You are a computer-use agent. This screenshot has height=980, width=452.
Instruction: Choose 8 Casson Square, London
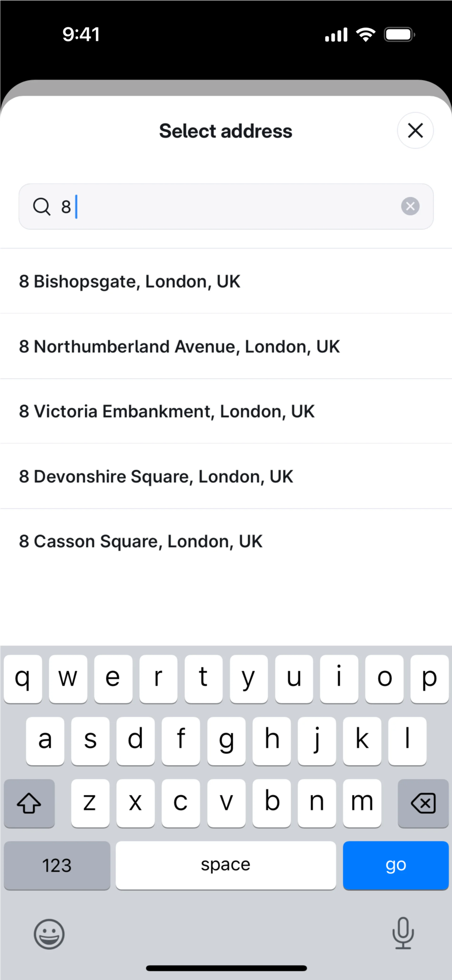141,541
